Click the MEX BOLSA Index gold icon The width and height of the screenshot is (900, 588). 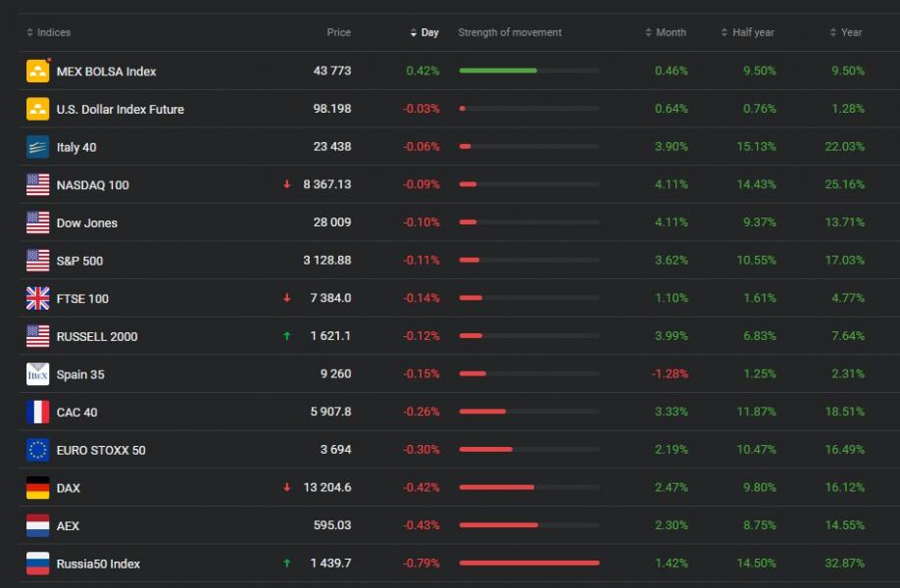tap(37, 71)
